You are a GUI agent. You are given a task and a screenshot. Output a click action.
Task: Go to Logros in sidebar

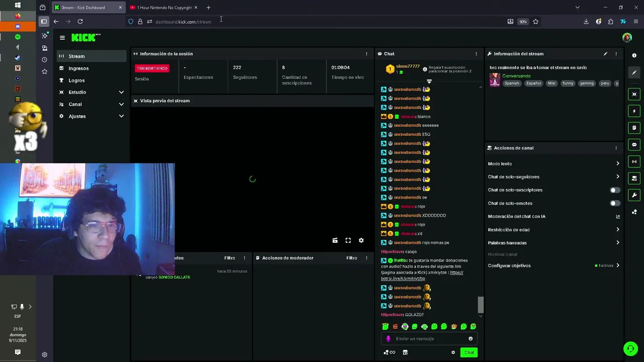point(92,80)
